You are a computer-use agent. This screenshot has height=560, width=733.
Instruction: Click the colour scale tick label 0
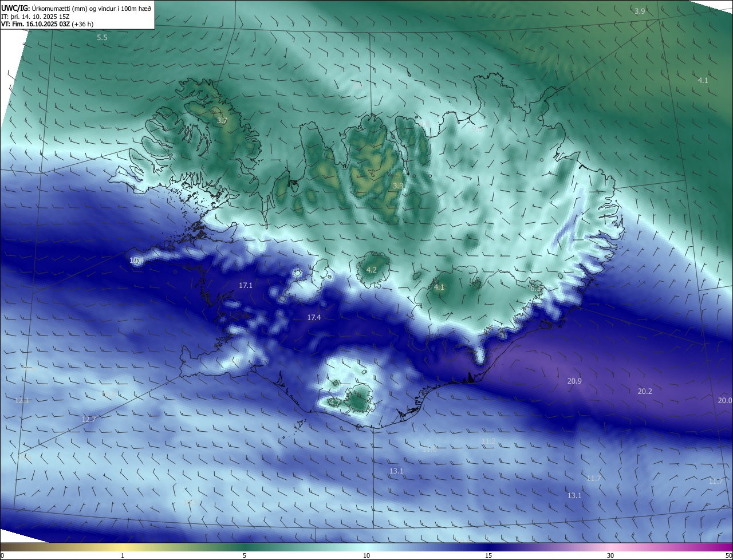coord(2,555)
